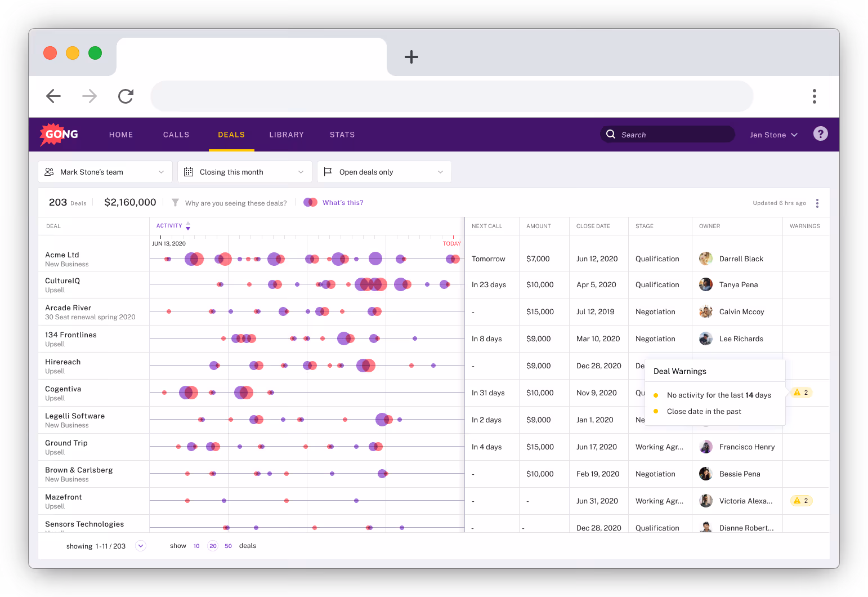Image resolution: width=868 pixels, height=597 pixels.
Task: Toggle showing 50 deals per page
Action: point(228,546)
